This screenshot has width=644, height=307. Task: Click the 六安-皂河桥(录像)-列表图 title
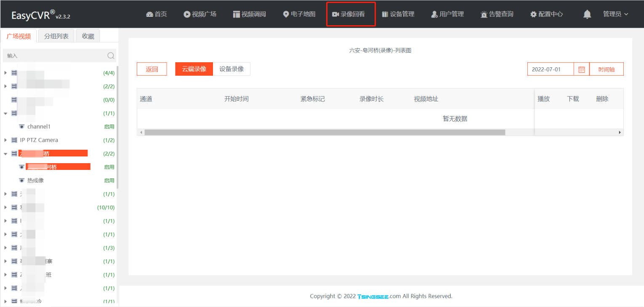tap(380, 50)
